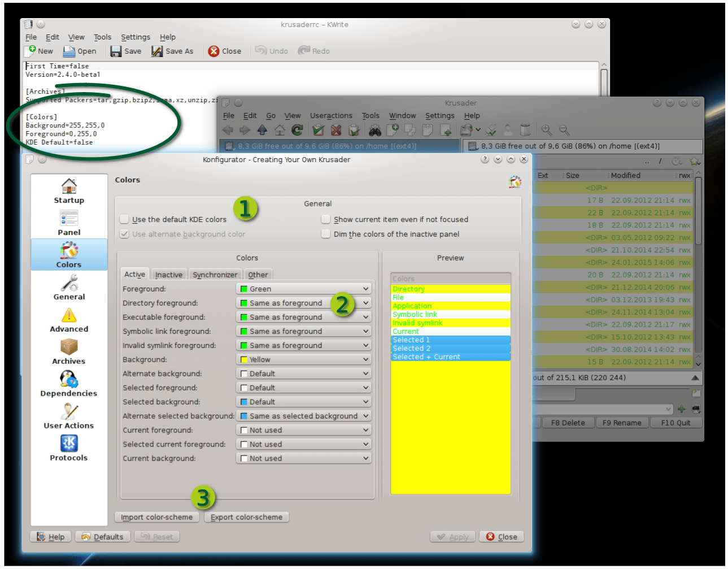Switch to the Inactive colors tab

[x=169, y=275]
